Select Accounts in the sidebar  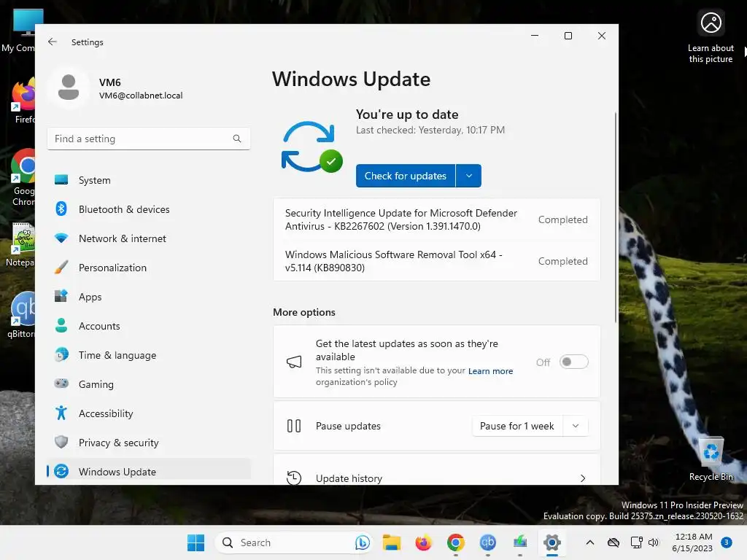149,326
